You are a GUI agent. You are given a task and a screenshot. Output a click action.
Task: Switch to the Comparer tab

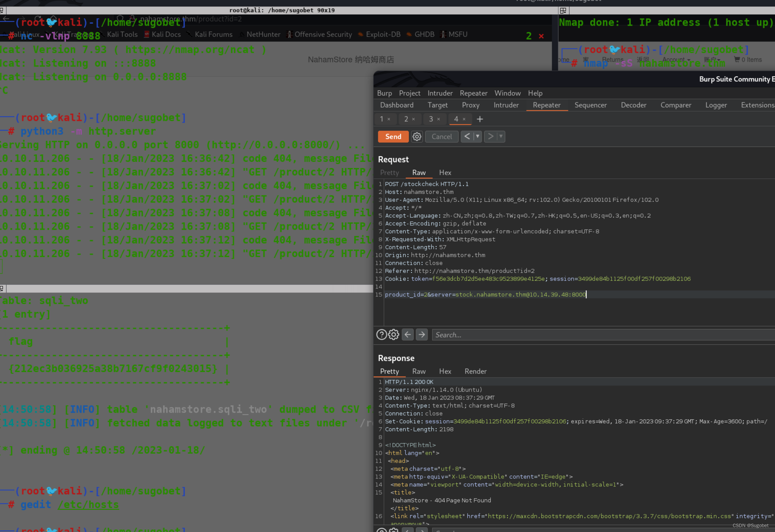676,105
